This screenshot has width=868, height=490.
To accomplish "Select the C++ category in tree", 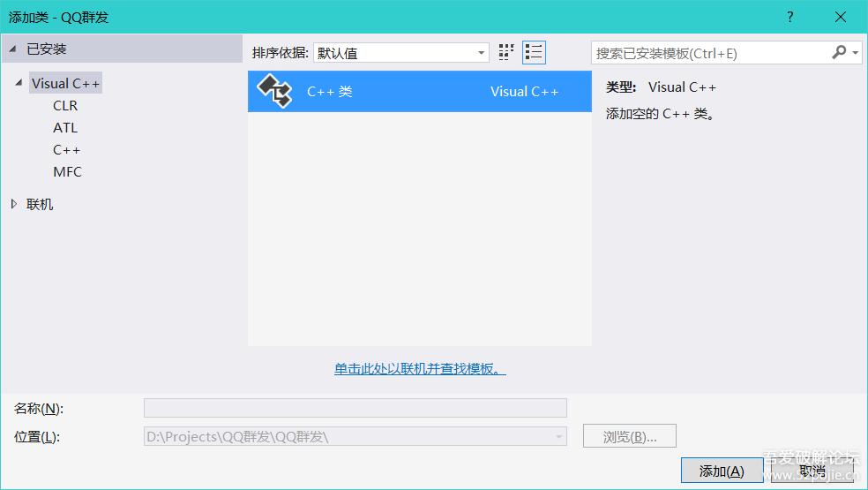I will pos(66,150).
